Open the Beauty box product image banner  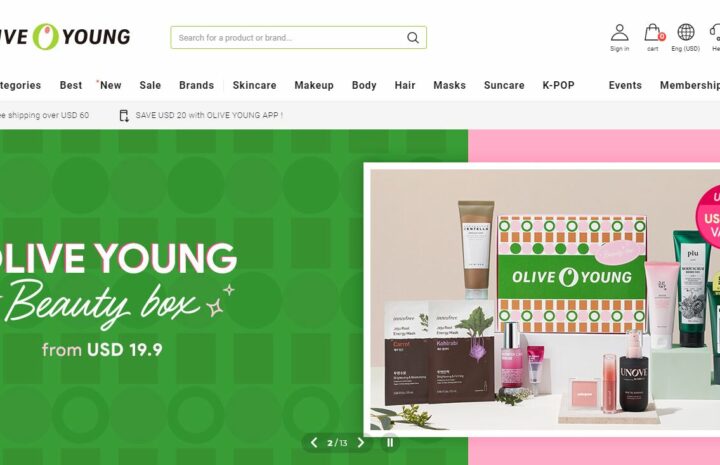(542, 299)
